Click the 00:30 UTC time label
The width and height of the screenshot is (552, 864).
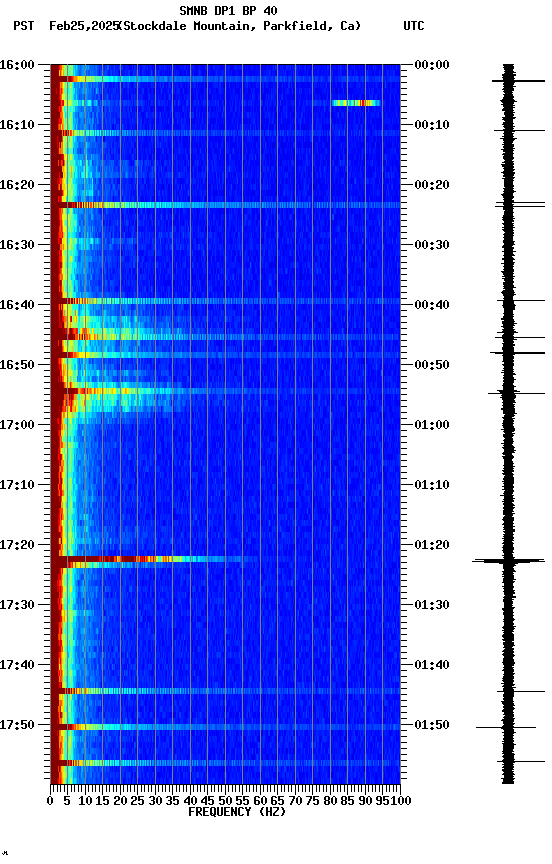point(432,245)
